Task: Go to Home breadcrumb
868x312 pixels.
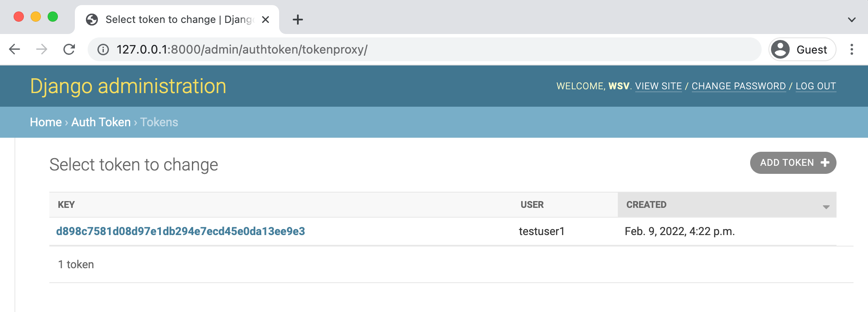Action: coord(46,122)
